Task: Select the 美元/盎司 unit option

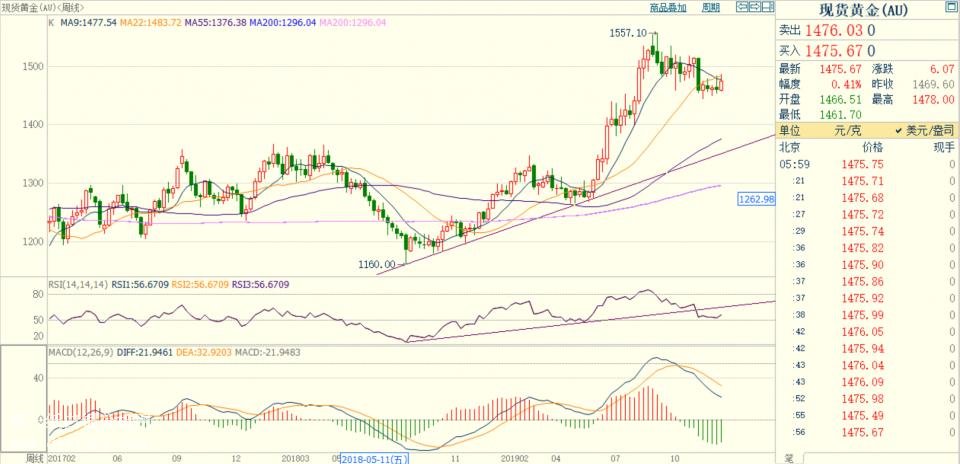Action: pyautogui.click(x=915, y=131)
